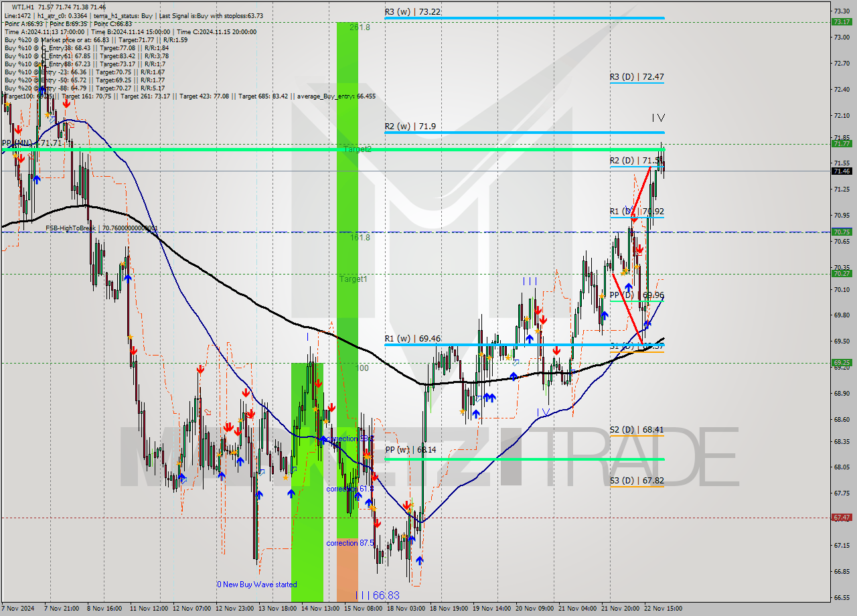Select the '20 Nov 09:00' time label
This screenshot has height=616, width=857.
534,609
